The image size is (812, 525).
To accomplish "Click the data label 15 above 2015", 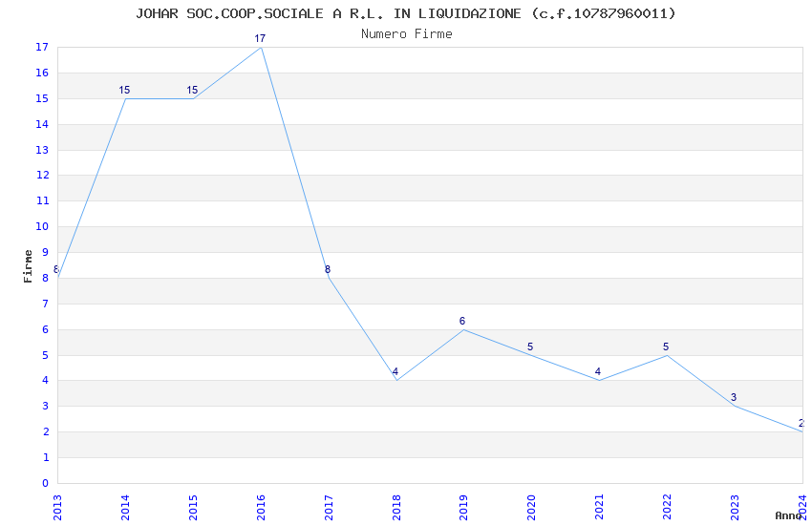I will 192,90.
